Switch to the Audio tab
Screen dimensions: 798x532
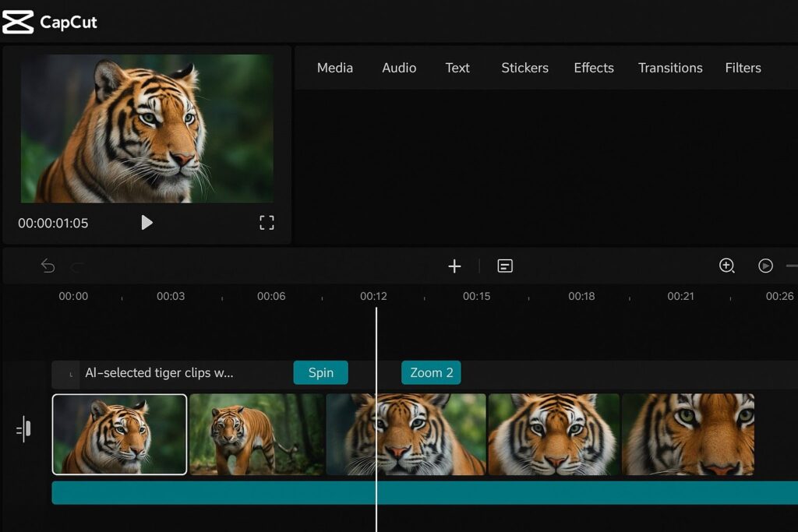click(398, 68)
